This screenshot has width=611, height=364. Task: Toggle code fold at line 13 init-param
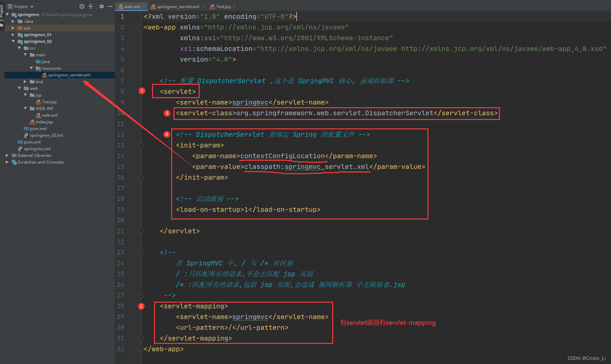click(141, 145)
